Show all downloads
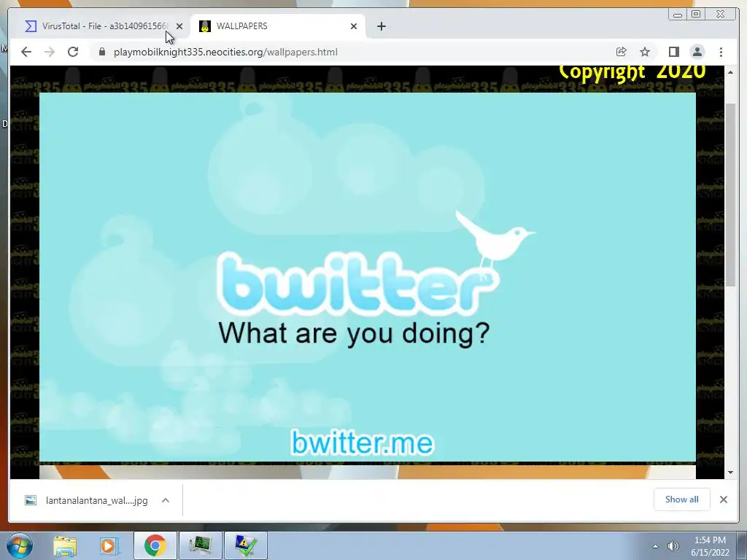This screenshot has height=560, width=747. [682, 499]
